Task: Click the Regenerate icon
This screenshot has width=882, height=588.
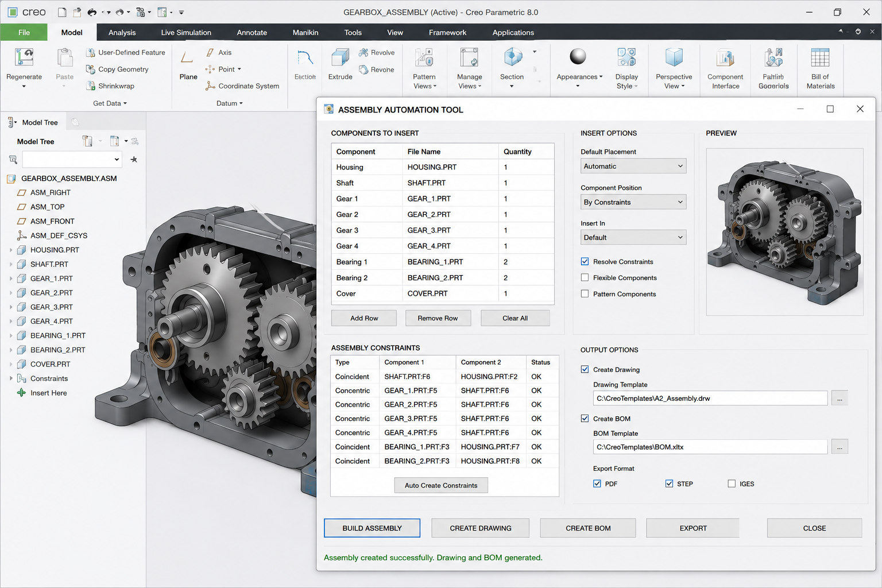Action: tap(24, 57)
